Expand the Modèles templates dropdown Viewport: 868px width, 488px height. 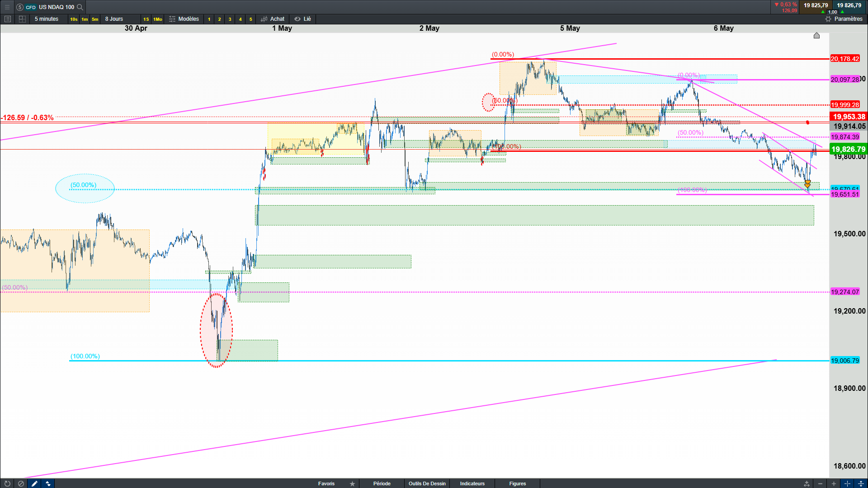pos(184,19)
